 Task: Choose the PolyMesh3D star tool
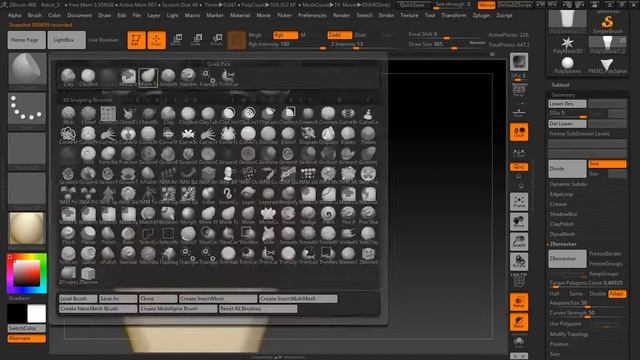(567, 45)
